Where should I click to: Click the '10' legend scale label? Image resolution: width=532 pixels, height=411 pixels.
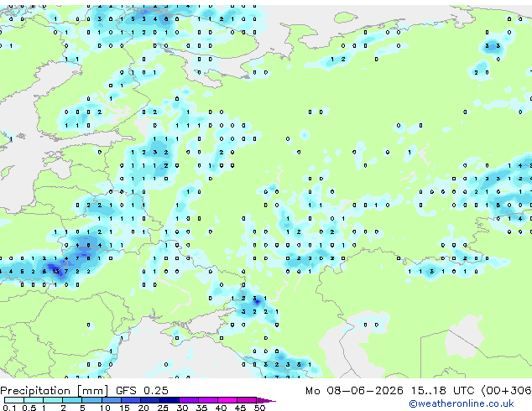[105, 408]
